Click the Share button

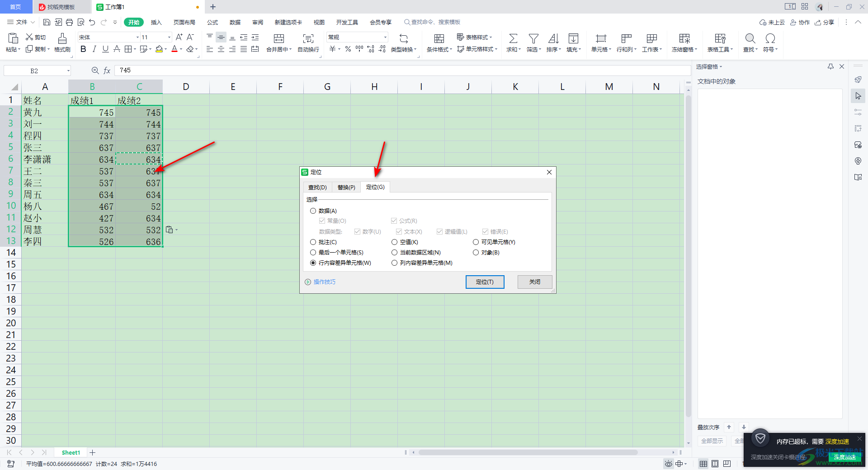coord(824,22)
